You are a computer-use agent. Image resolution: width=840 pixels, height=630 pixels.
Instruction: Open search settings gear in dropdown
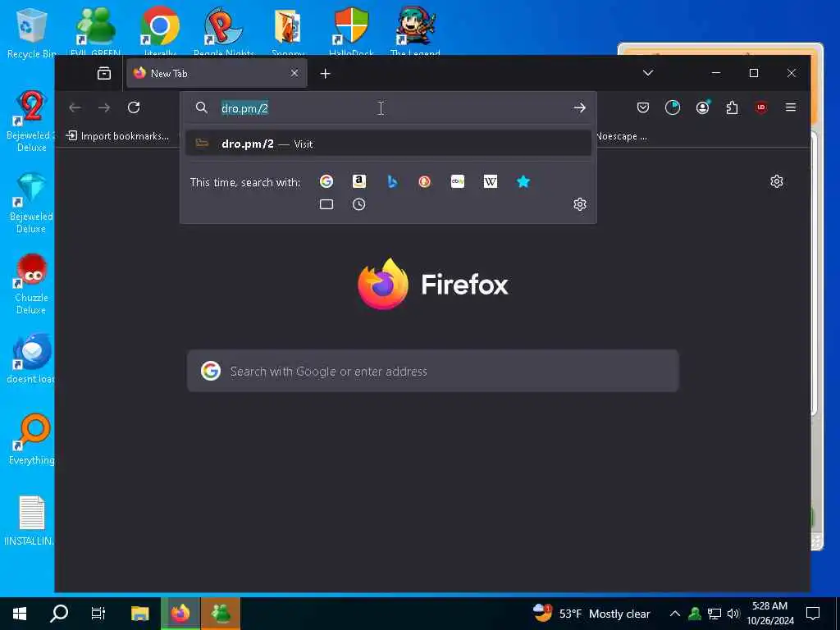(x=580, y=204)
